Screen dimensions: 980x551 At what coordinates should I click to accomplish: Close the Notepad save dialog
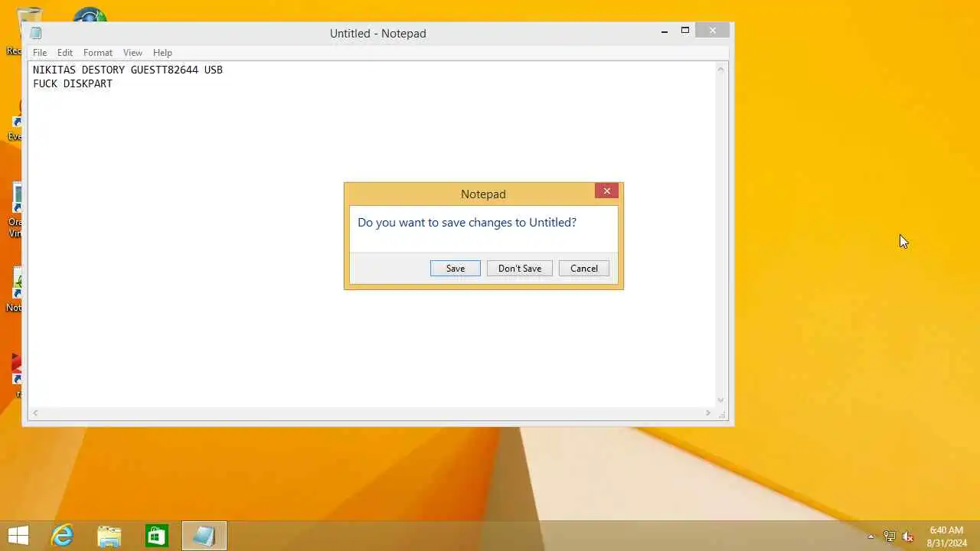tap(607, 191)
